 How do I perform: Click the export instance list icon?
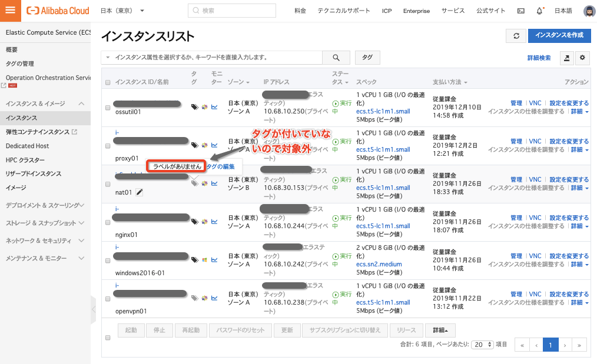(566, 58)
